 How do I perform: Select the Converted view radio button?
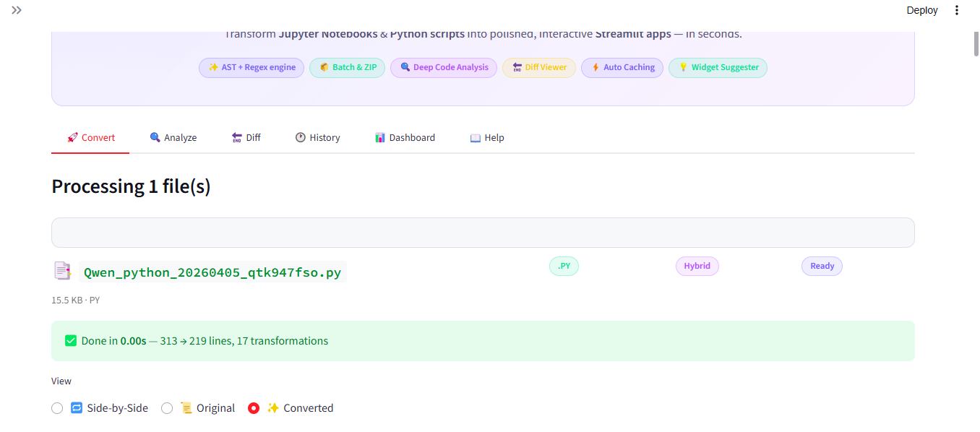coord(254,408)
